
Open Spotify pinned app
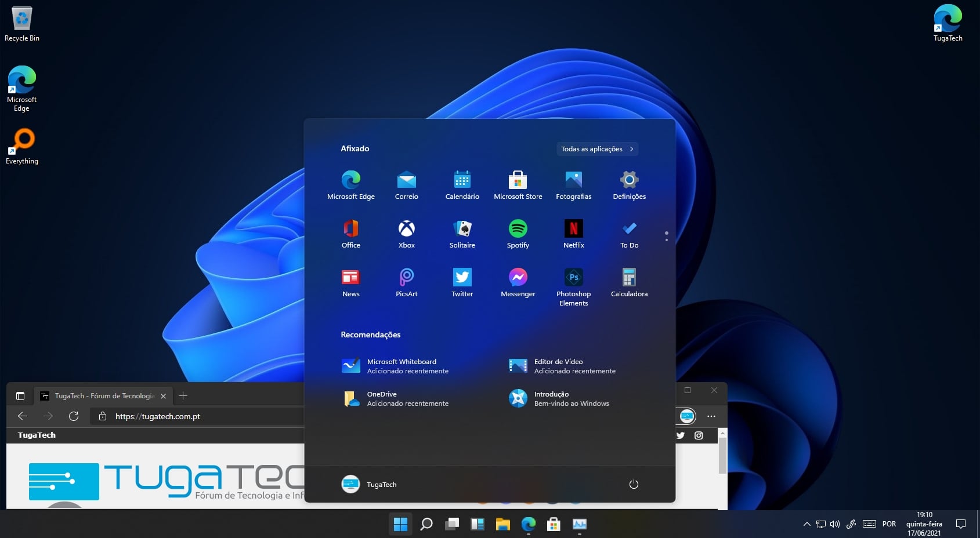tap(518, 234)
